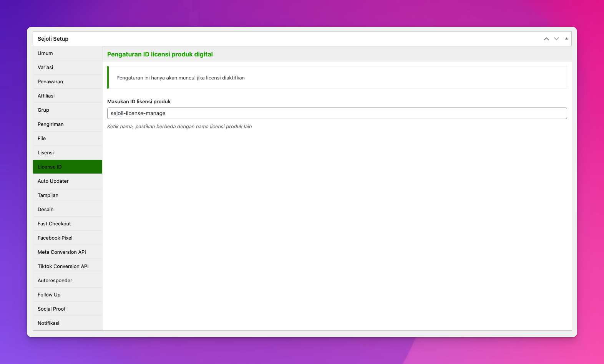Move Sejoli Setup panel up
Screen dimensions: 604x364
546,39
